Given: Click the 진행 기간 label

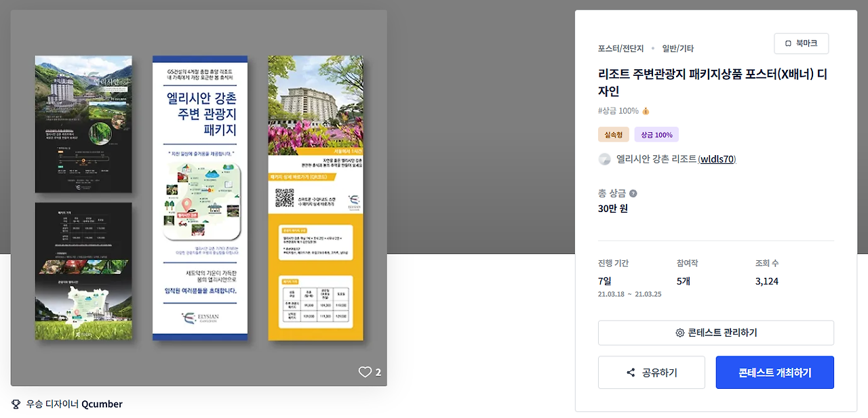Looking at the screenshot, I should pos(613,264).
